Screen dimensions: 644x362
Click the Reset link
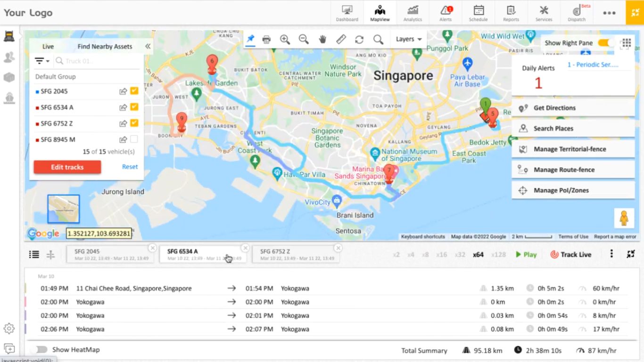click(x=130, y=167)
